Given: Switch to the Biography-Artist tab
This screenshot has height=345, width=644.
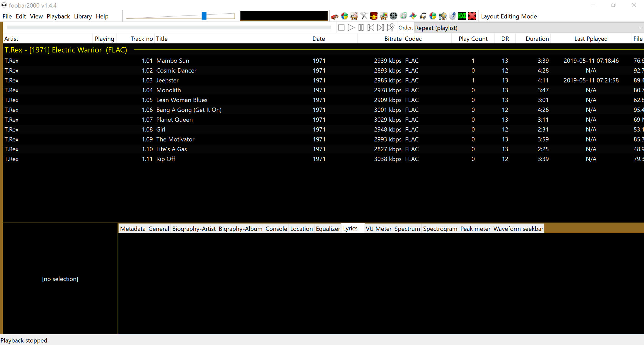Looking at the screenshot, I should point(194,229).
